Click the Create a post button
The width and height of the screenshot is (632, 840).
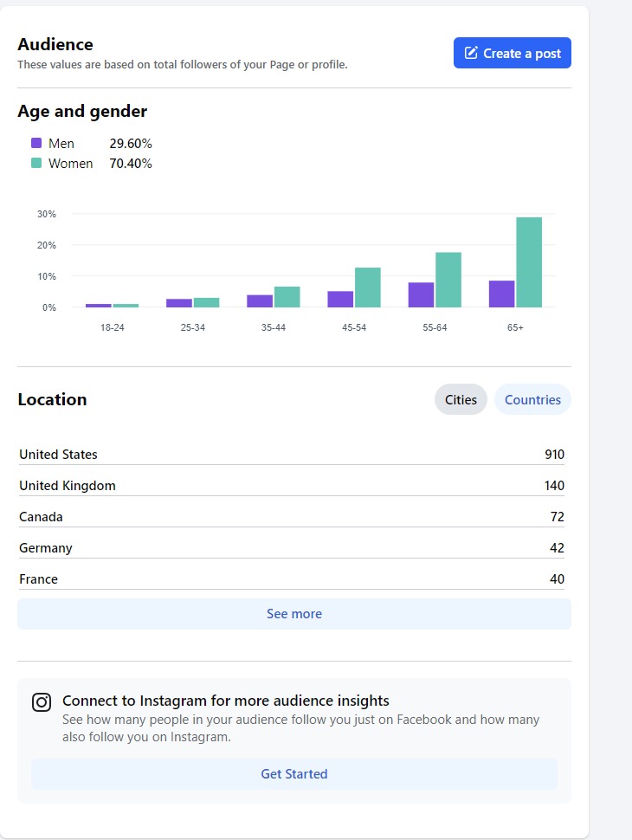512,53
